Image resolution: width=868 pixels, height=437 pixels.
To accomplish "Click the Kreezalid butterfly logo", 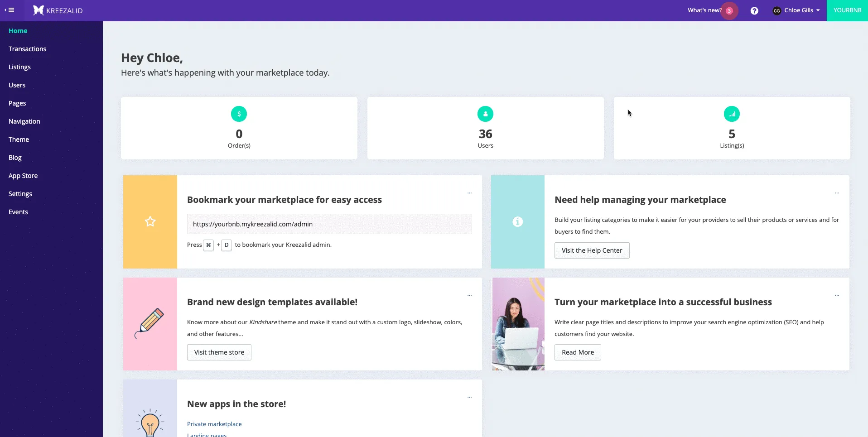I will click(x=39, y=10).
